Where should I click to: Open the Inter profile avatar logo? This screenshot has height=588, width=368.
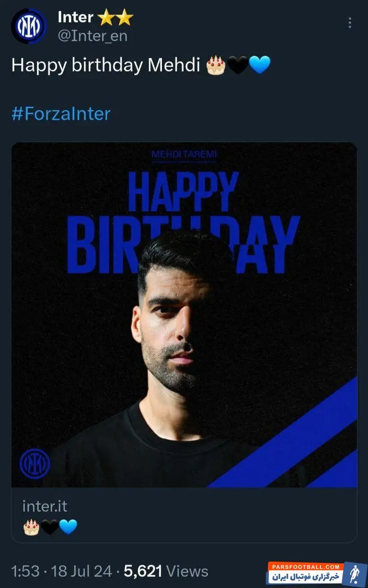[28, 27]
